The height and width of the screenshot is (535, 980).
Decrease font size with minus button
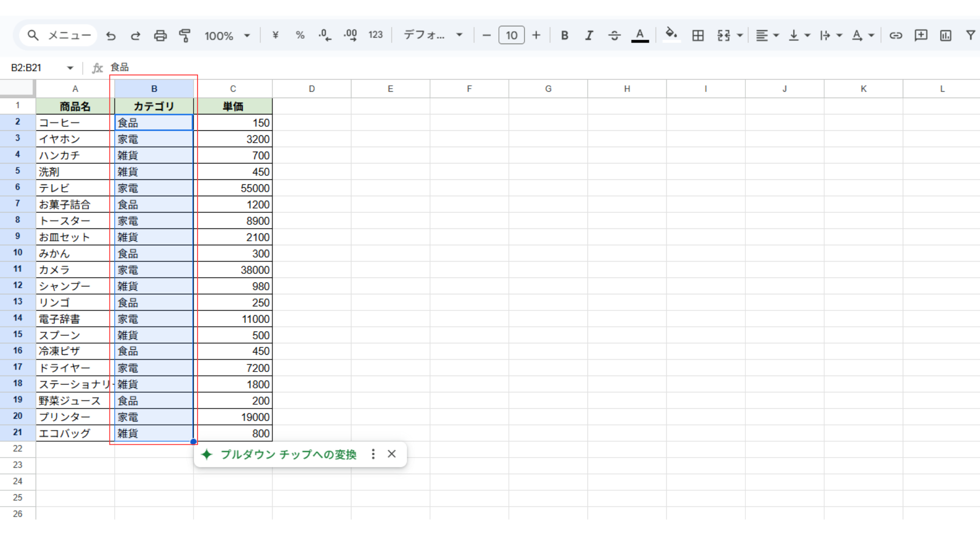point(486,36)
